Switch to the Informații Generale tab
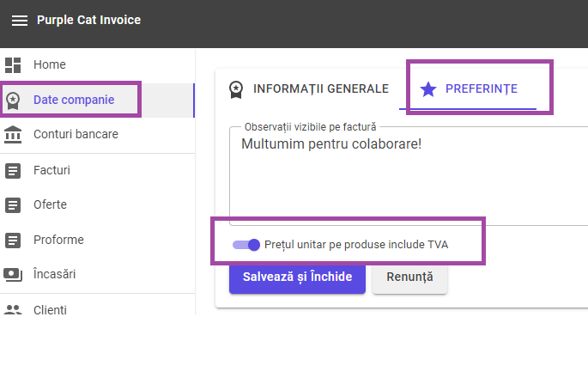This screenshot has width=588, height=390. point(309,89)
